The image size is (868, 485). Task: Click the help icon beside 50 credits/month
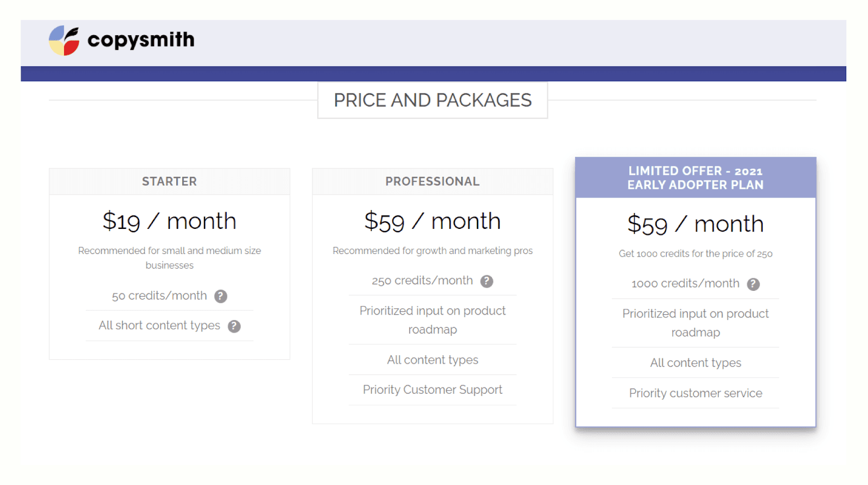pyautogui.click(x=221, y=296)
